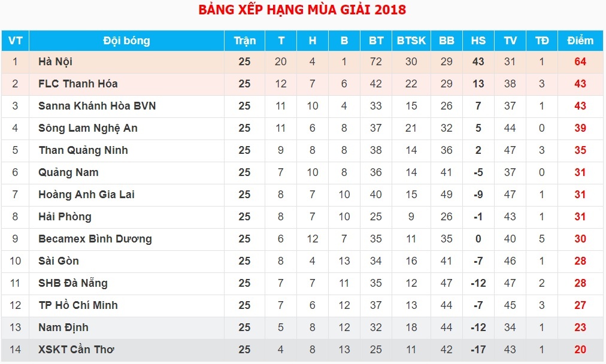Open SHB Đà Nẵng team entry
Viewport: 606px width, 364px height.
coord(73,283)
